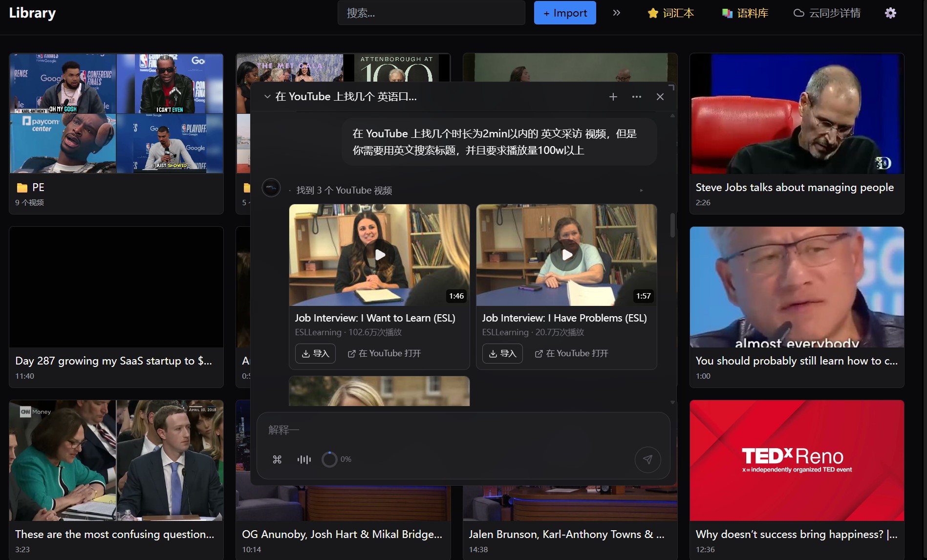Image resolution: width=927 pixels, height=560 pixels.
Task: Close the chat panel
Action: [x=660, y=97]
